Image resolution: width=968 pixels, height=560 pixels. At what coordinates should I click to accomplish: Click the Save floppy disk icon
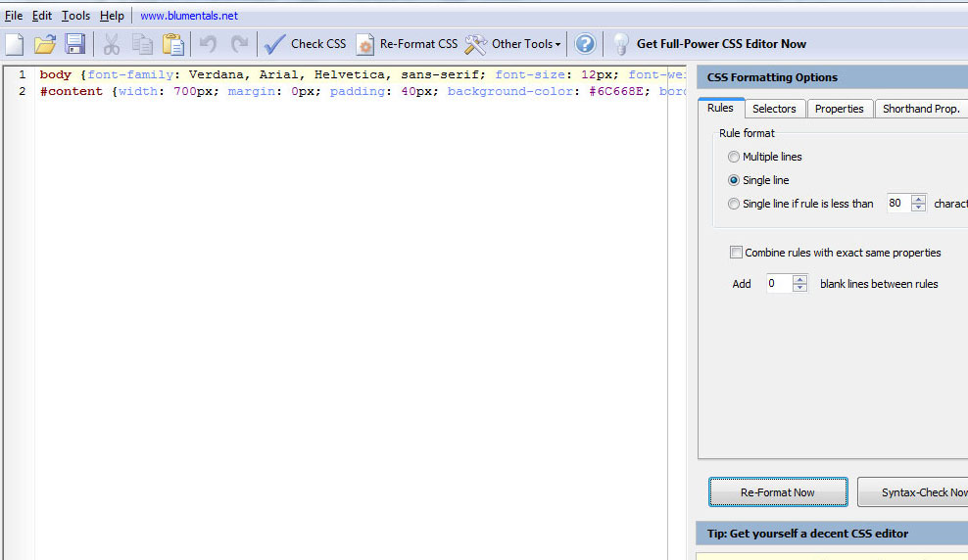(x=75, y=44)
